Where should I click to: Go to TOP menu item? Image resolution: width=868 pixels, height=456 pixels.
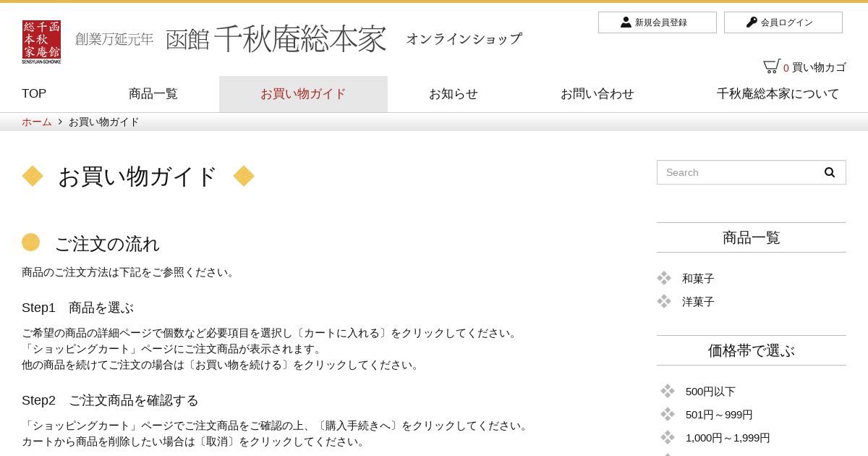[x=34, y=93]
